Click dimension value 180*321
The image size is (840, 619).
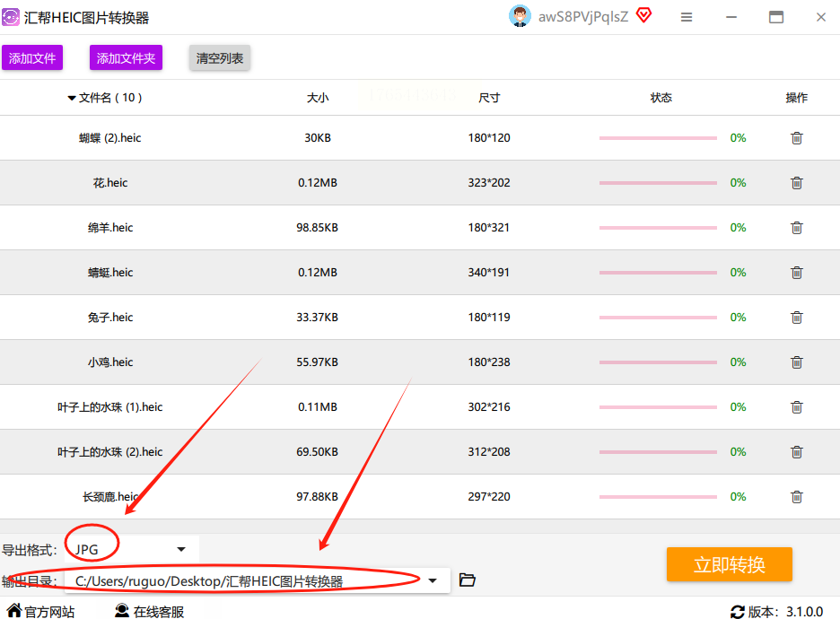point(488,228)
